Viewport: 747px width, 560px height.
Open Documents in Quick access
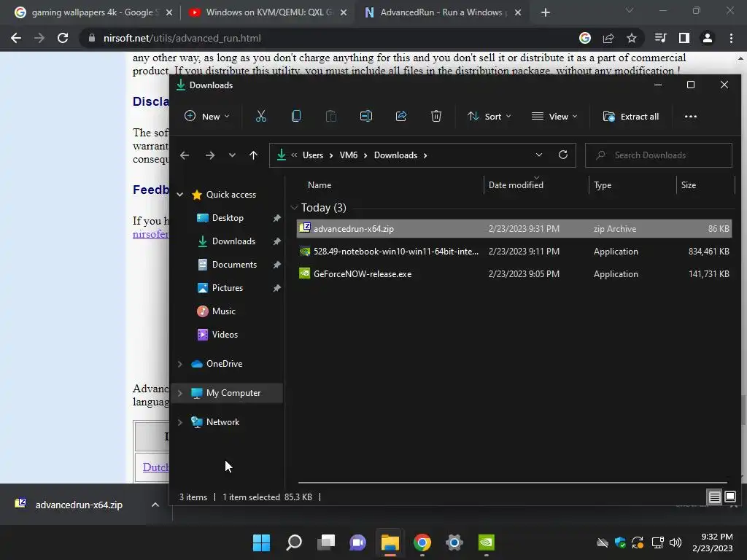234,264
